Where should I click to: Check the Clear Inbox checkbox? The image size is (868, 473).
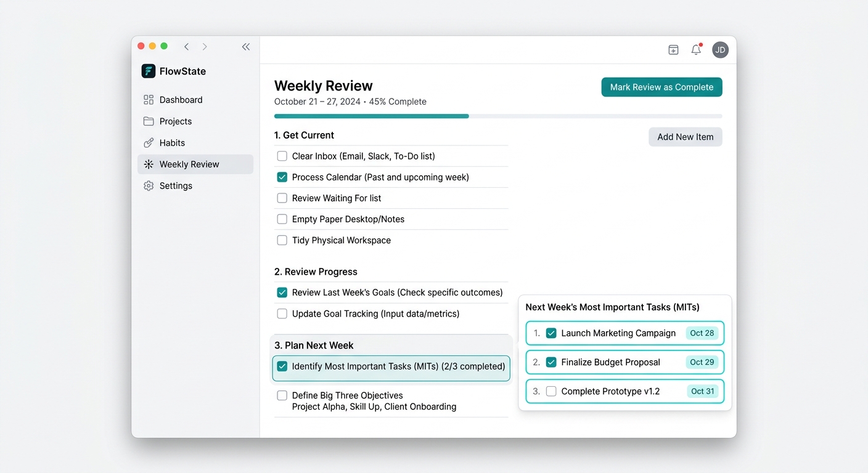coord(282,156)
